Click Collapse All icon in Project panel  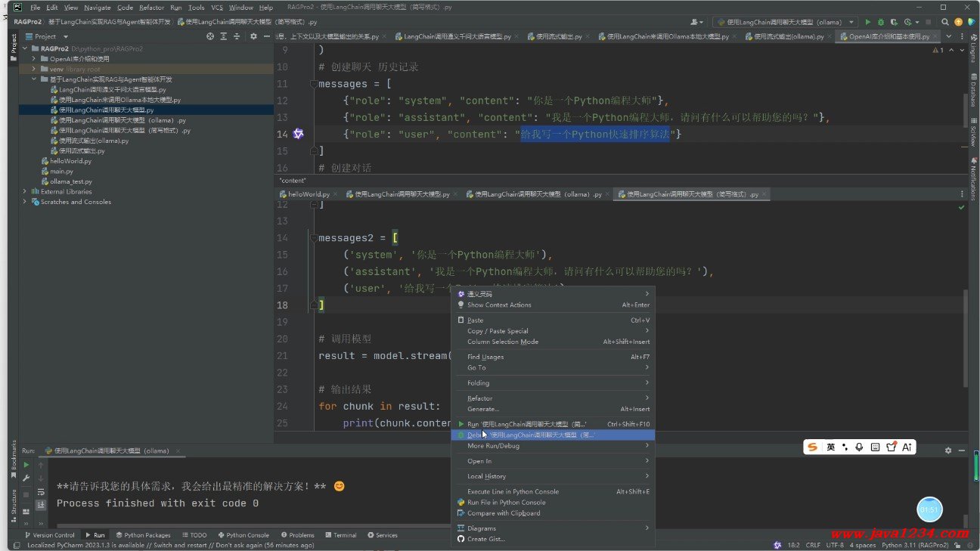click(236, 36)
